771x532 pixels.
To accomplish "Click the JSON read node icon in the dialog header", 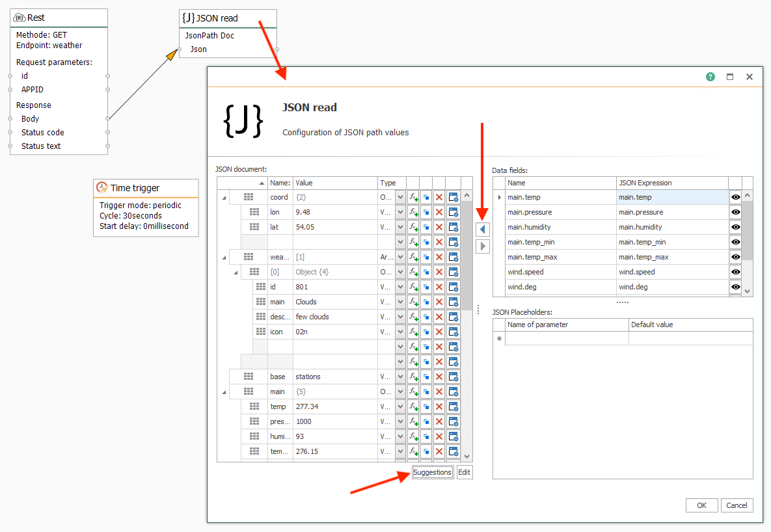I will coord(244,120).
